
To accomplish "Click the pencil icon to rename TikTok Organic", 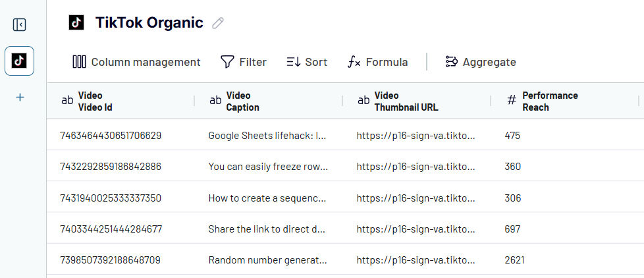I will click(x=218, y=23).
